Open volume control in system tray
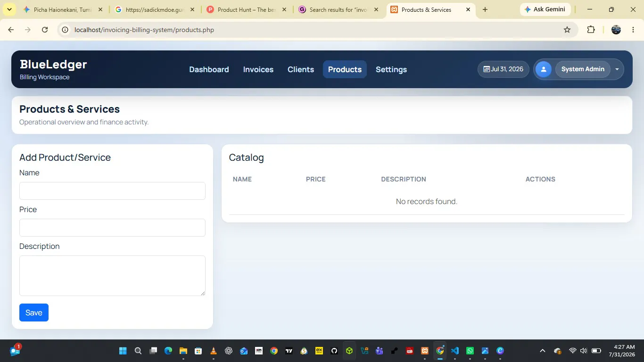Viewport: 644px width, 362px height. pos(584,351)
